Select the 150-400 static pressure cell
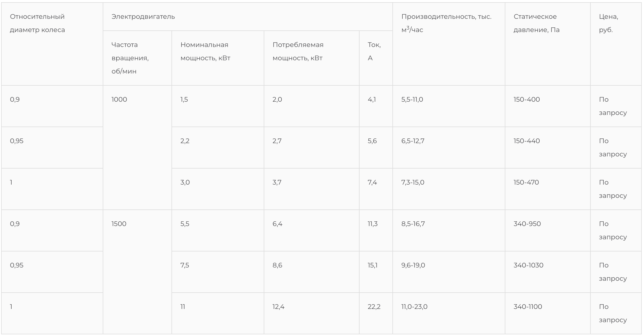This screenshot has width=644, height=336. [527, 99]
